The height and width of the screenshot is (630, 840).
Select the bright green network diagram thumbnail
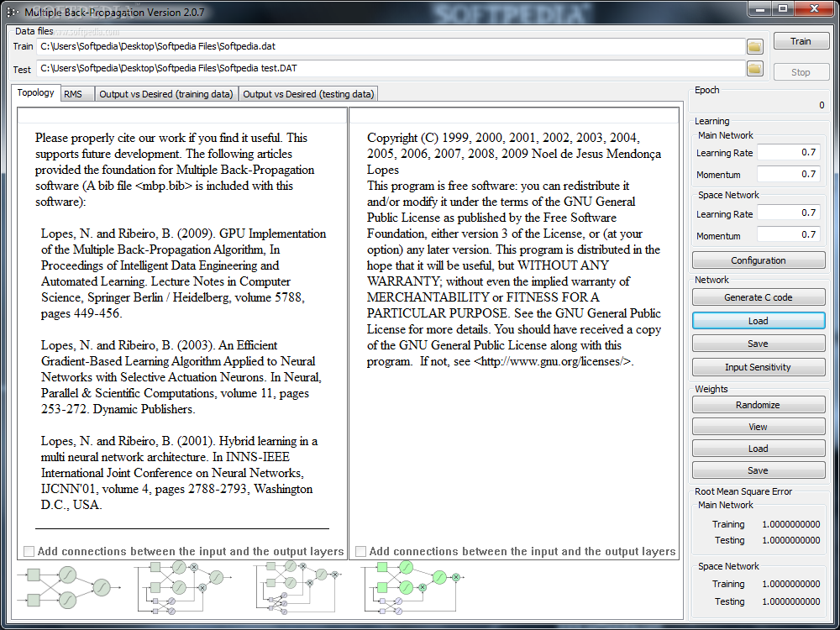point(412,586)
